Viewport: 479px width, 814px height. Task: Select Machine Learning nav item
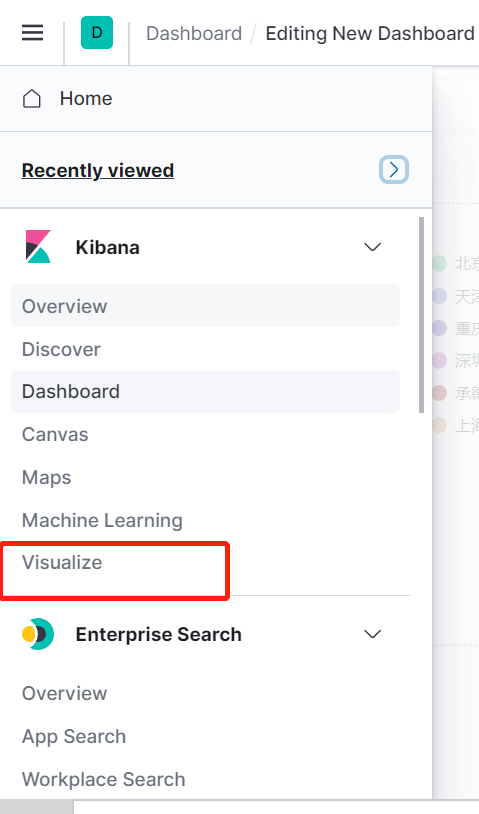[102, 520]
